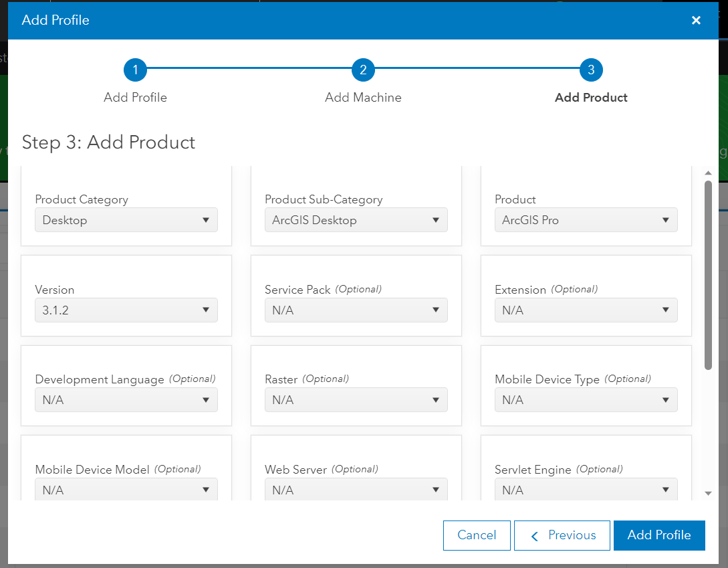728x568 pixels.
Task: Open the Product Category dropdown
Action: click(x=126, y=220)
